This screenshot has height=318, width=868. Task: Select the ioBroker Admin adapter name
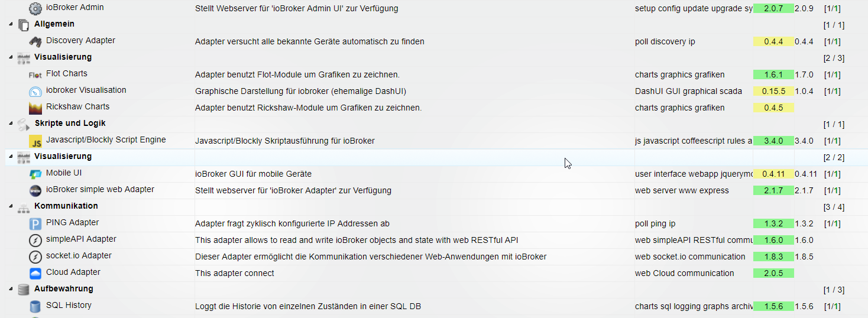pos(75,8)
